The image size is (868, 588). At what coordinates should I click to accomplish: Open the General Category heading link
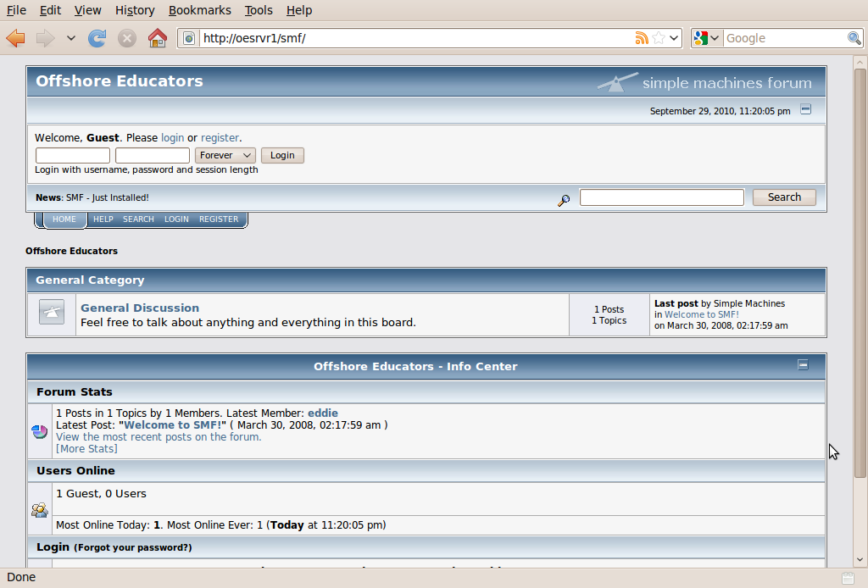click(90, 280)
